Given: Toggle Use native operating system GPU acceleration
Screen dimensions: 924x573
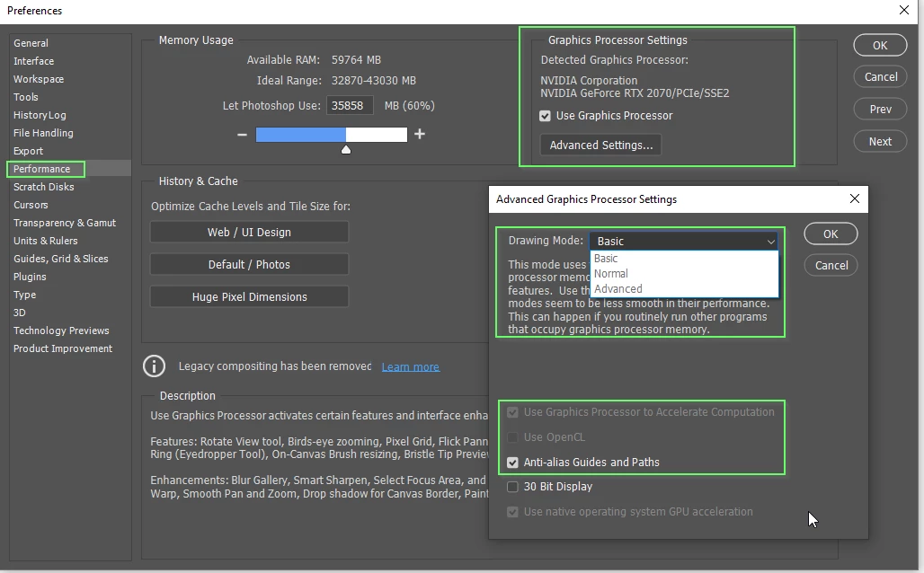Looking at the screenshot, I should pos(512,512).
